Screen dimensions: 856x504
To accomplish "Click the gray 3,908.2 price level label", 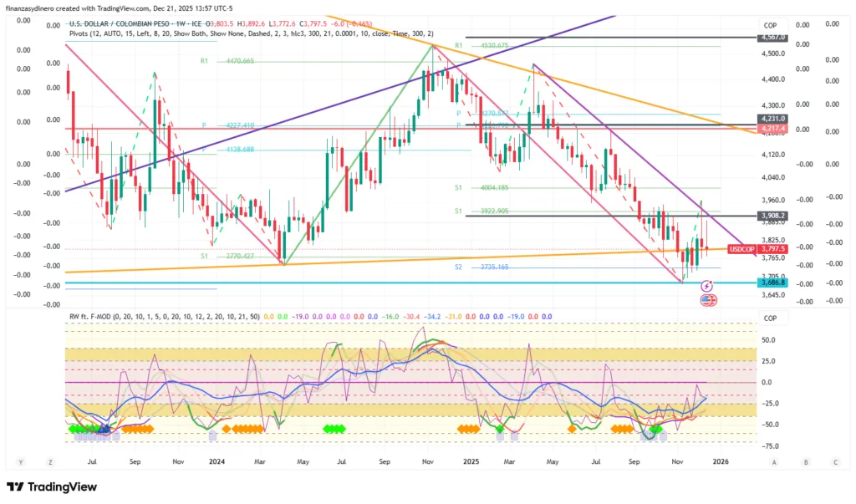I will point(773,216).
